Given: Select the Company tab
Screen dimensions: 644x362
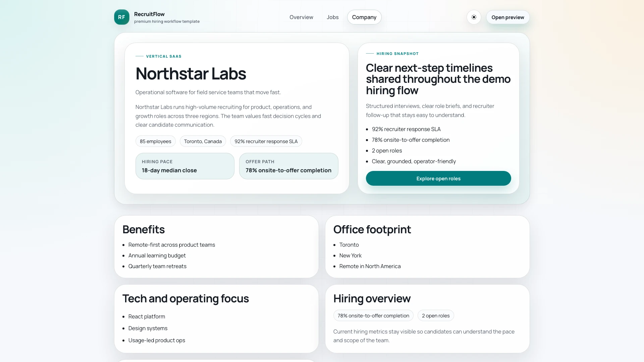Looking at the screenshot, I should tap(364, 17).
